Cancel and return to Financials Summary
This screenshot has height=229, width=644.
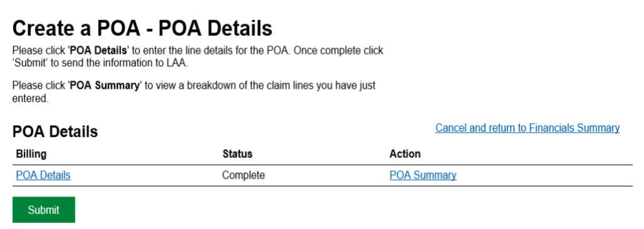(528, 128)
